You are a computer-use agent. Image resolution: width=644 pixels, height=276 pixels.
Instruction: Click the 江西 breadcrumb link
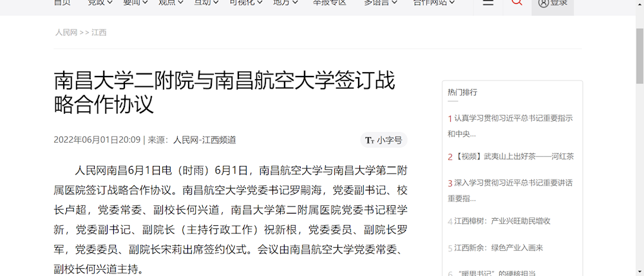[x=99, y=32]
